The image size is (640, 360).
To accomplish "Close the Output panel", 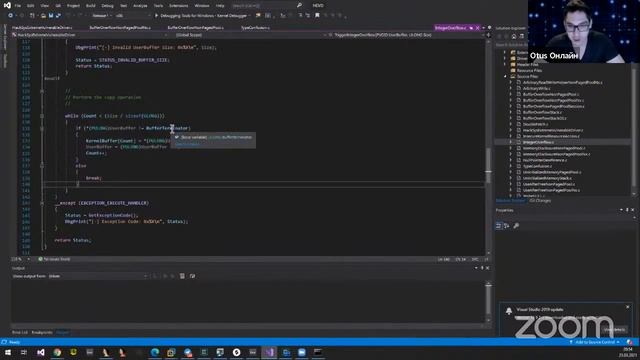I will 487,268.
